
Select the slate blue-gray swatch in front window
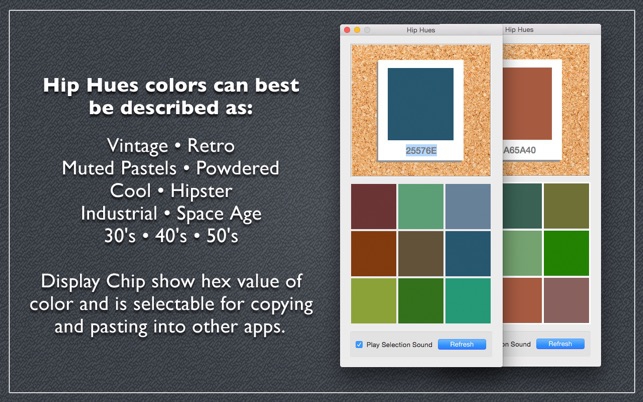468,206
